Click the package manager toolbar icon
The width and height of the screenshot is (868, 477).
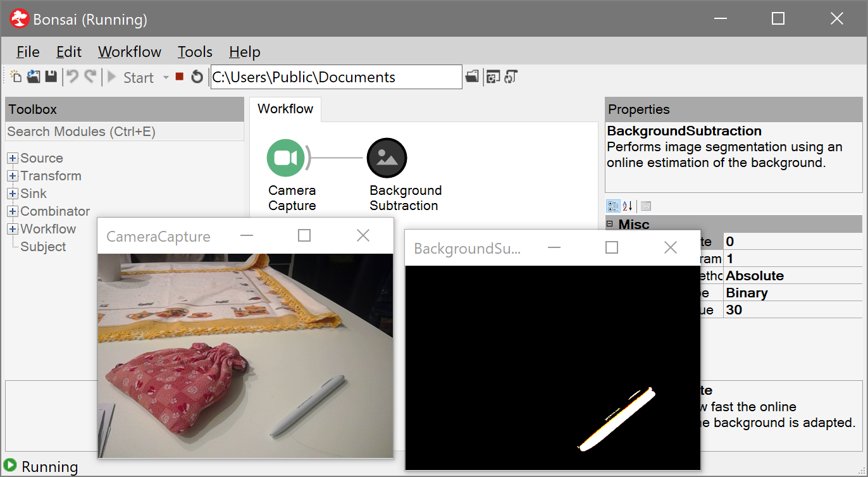(493, 77)
